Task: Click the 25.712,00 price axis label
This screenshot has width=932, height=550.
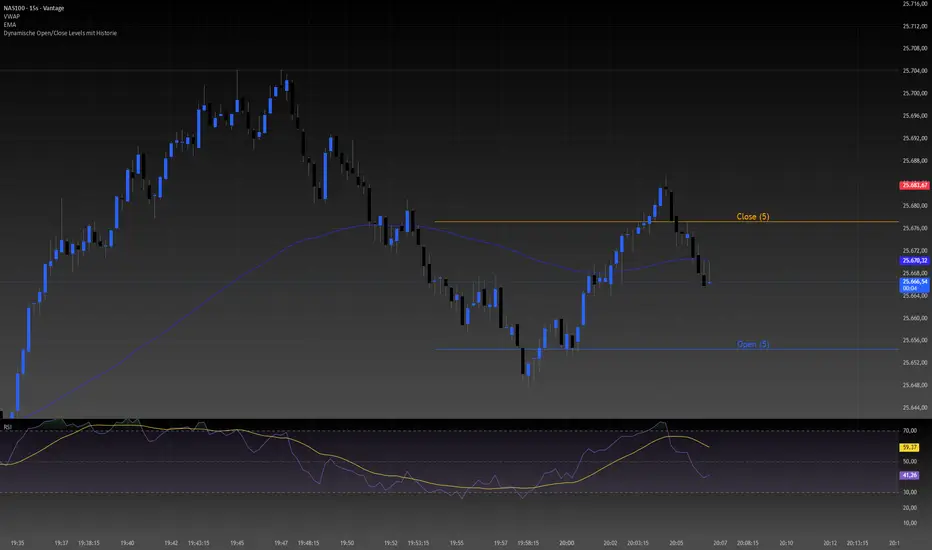Action: [x=915, y=26]
